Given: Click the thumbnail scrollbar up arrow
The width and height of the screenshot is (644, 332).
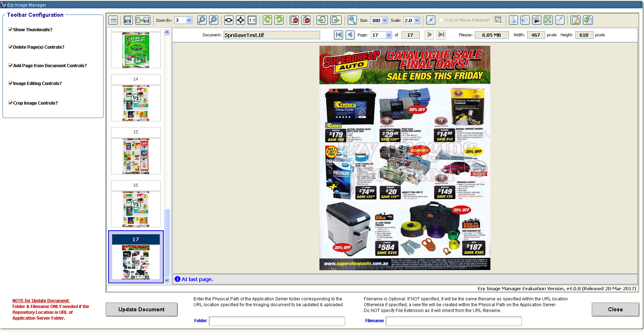Looking at the screenshot, I should [x=167, y=32].
